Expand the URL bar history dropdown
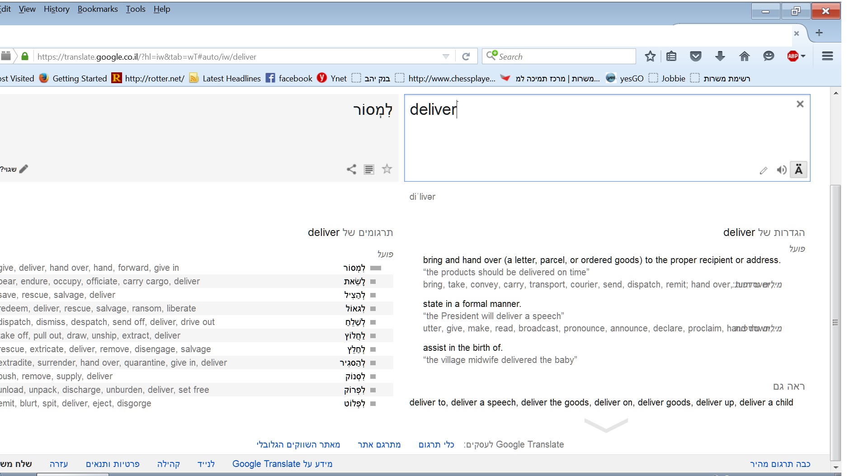 pos(446,57)
